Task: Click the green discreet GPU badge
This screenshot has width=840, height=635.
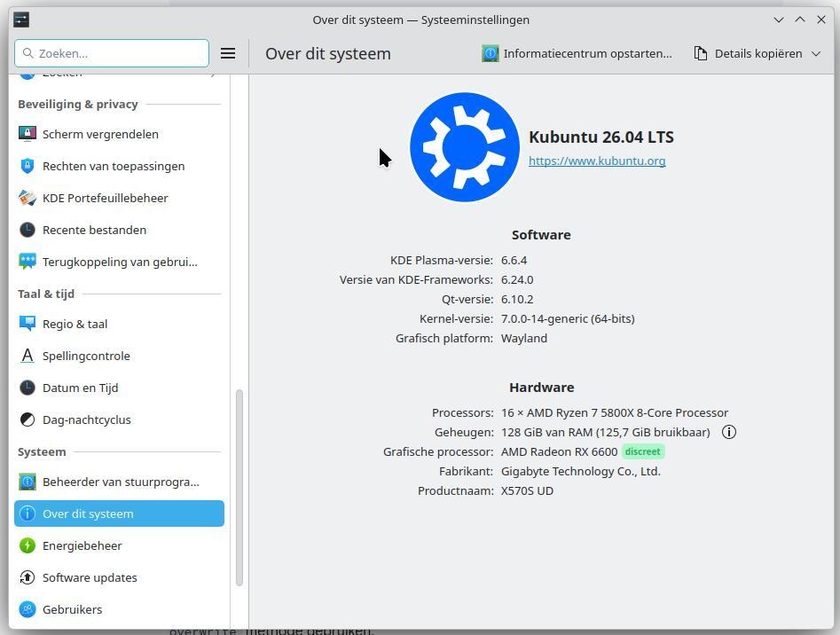Action: [643, 452]
